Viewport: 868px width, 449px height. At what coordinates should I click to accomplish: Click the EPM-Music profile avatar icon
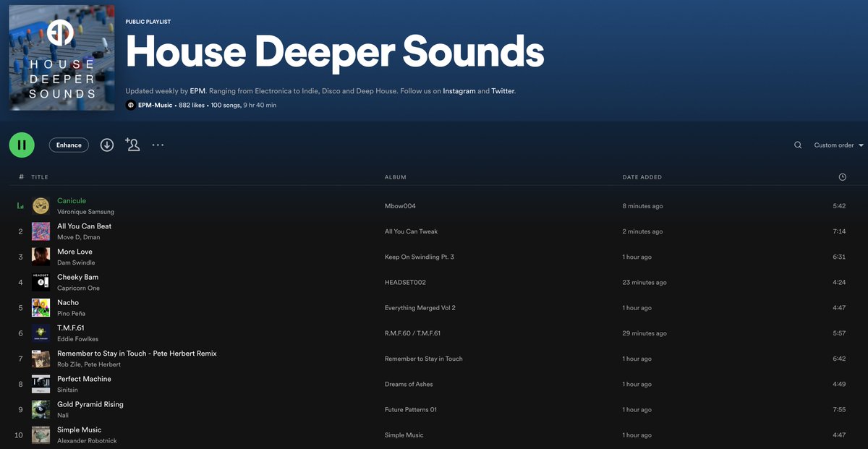pyautogui.click(x=130, y=105)
